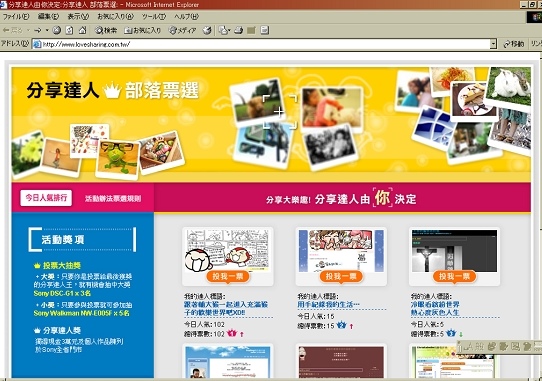Click the page icon in the address bar
The image size is (542, 381).
click(37, 44)
